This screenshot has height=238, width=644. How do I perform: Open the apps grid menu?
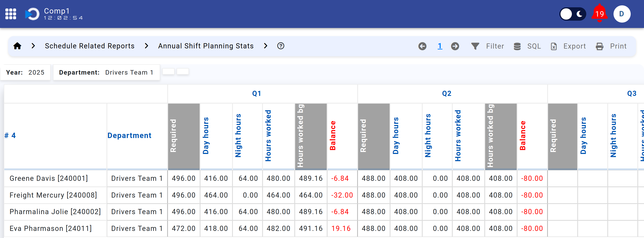pos(11,14)
